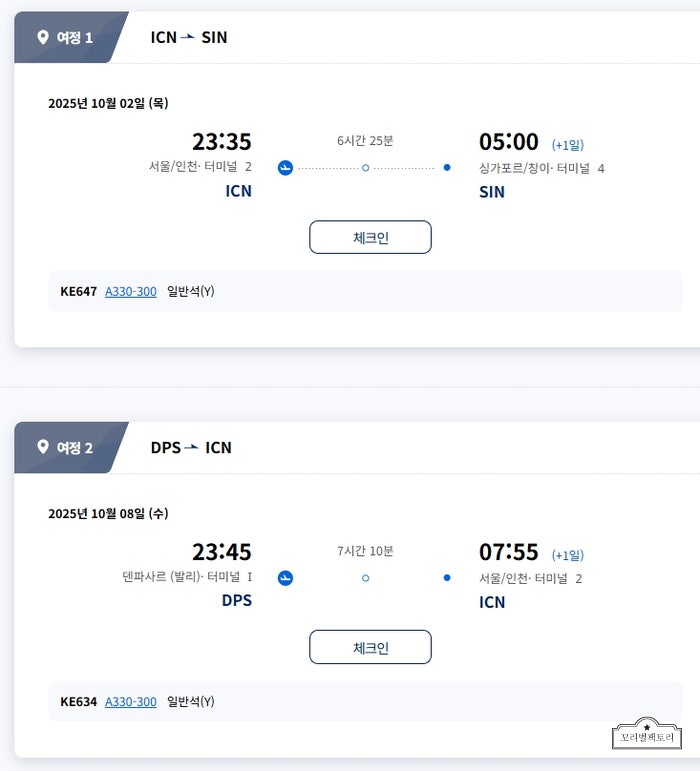Click the (+1일) note next to 05:00
Screen dimensions: 700x771
(567, 145)
